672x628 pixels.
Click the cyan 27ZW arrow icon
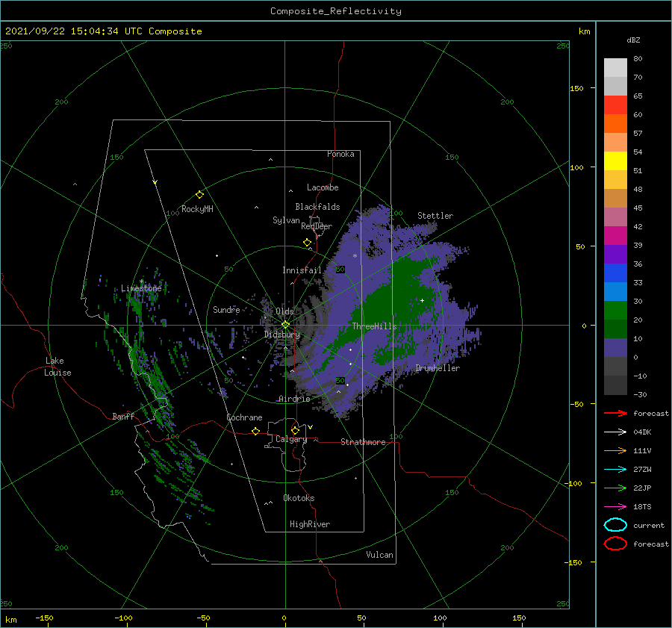(615, 470)
